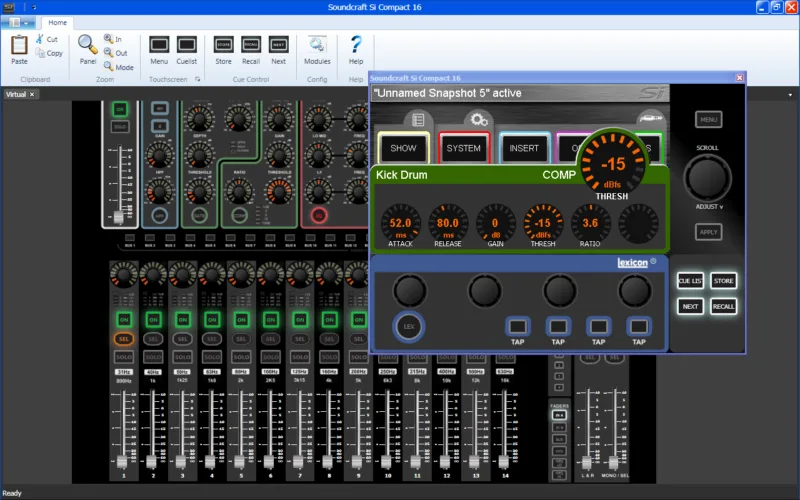
Task: Zoom Out using the ribbon icon
Action: [108, 52]
